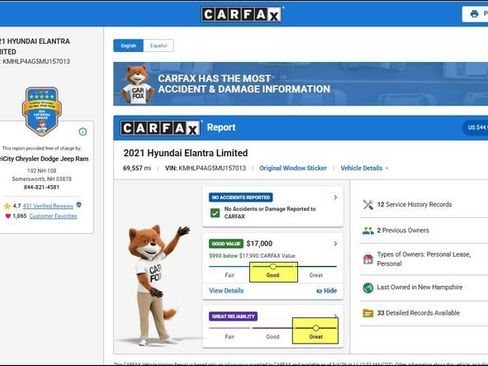Expand the Vehicle Details dropdown

(x=364, y=168)
